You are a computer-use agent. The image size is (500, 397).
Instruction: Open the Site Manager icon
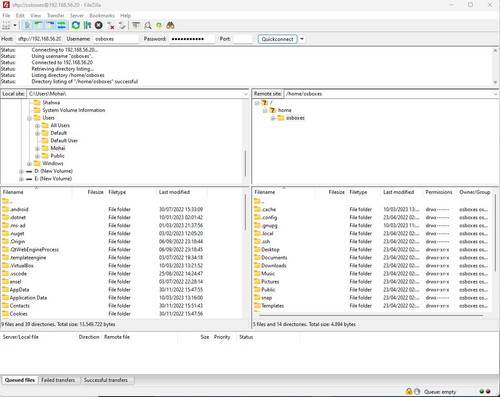(x=6, y=25)
